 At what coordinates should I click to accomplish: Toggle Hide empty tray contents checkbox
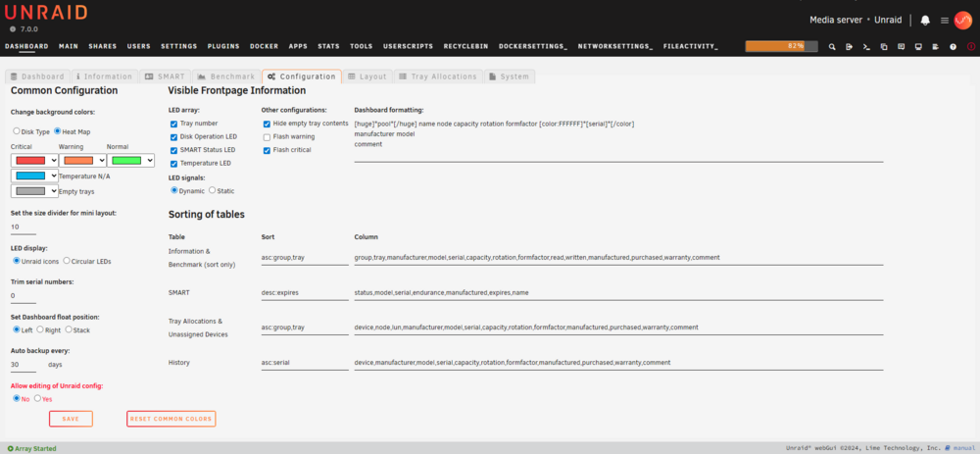[x=267, y=124]
